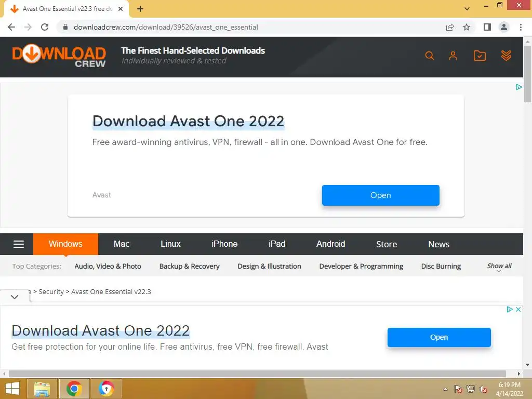The height and width of the screenshot is (399, 532).
Task: Expand the Show all categories link
Action: tap(499, 267)
